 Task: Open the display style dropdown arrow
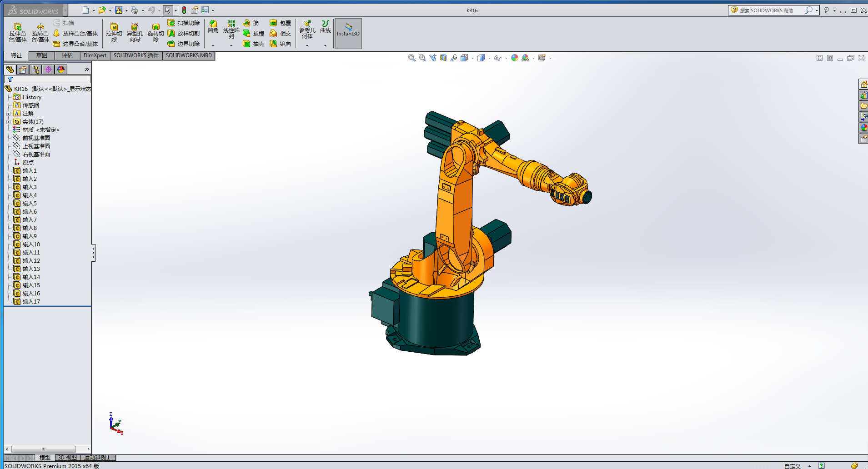489,58
